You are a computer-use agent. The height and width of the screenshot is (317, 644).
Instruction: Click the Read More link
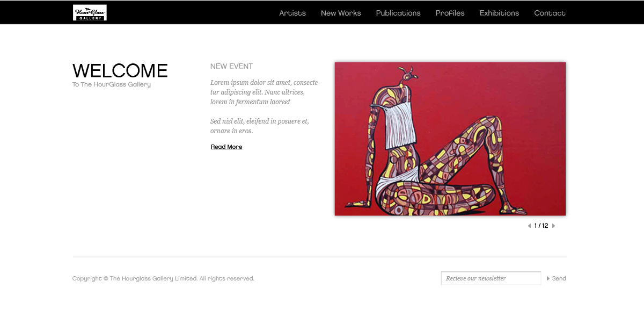click(x=226, y=146)
